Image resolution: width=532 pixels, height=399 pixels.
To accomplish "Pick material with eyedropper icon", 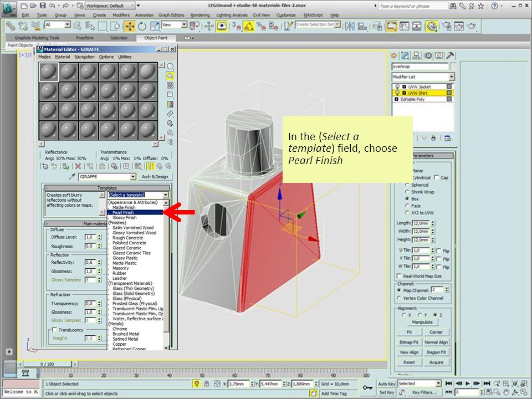I will 72,176.
